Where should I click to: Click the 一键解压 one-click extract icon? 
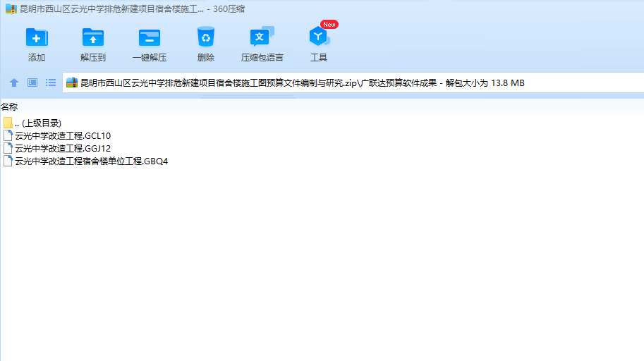pyautogui.click(x=150, y=37)
